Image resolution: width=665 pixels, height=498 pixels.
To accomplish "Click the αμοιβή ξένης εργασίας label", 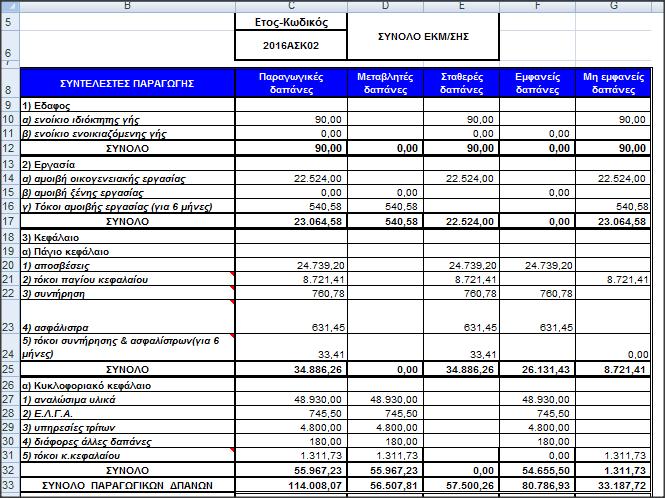I will click(x=83, y=193).
